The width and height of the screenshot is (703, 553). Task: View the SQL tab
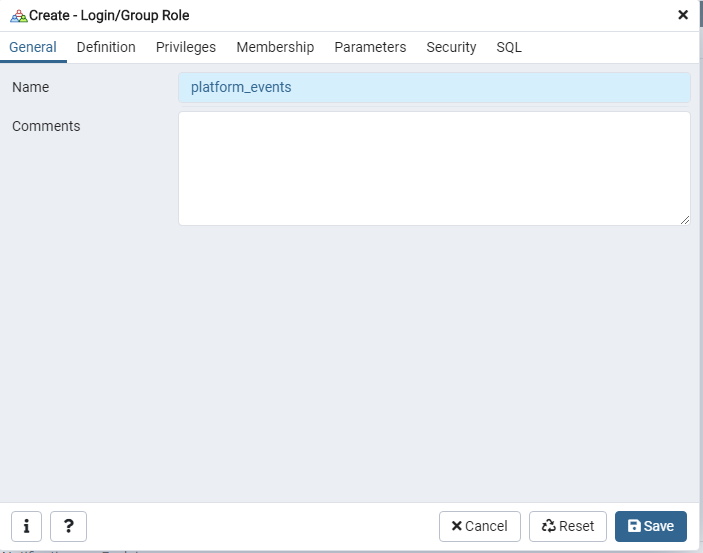[x=509, y=47]
